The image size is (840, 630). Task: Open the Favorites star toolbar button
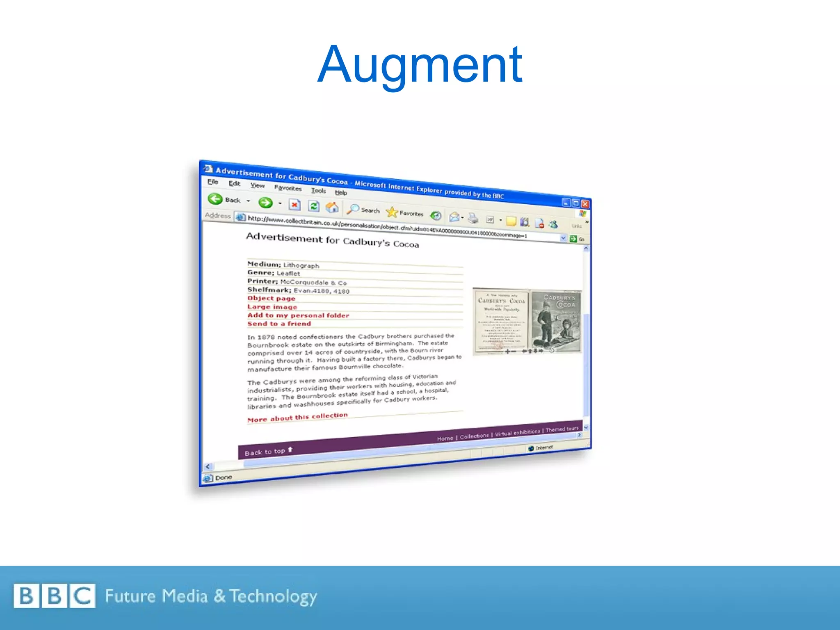pos(405,212)
